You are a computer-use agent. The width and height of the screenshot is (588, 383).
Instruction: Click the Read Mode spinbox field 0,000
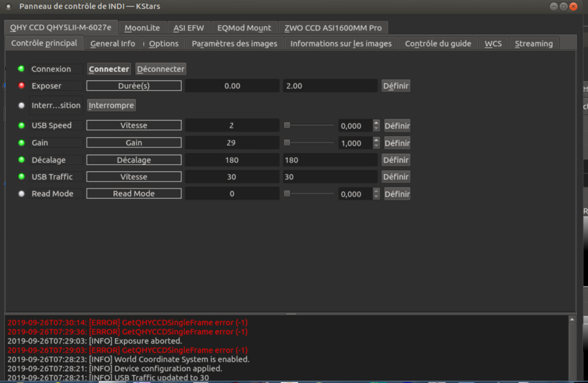point(356,194)
